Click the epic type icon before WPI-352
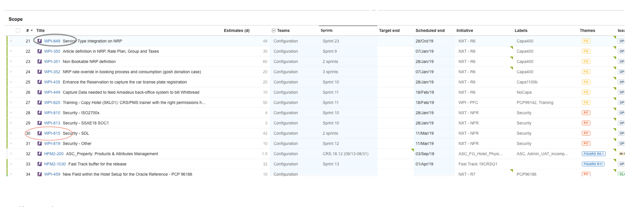The height and width of the screenshot is (207, 644). pyautogui.click(x=40, y=72)
